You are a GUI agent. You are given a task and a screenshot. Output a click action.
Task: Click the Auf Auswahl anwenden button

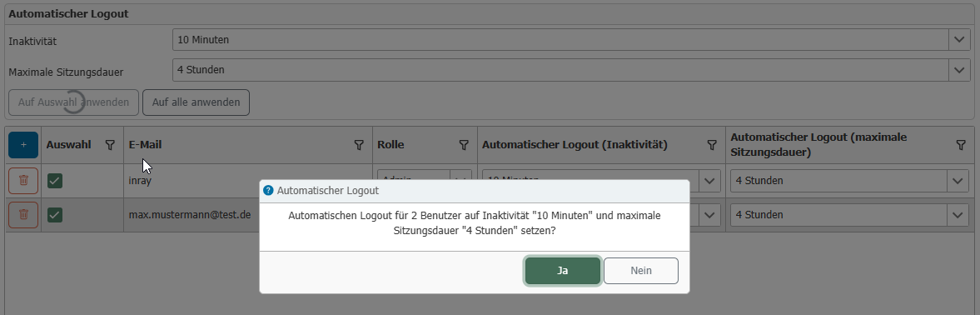[73, 102]
